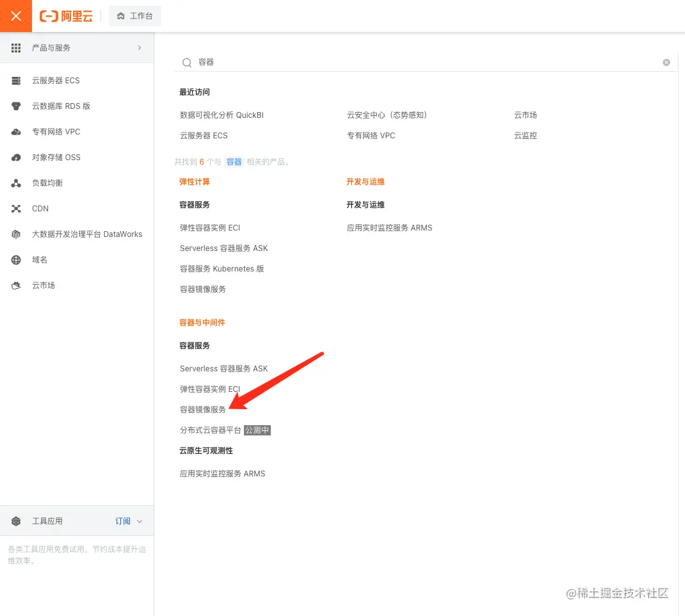Focus the search box containing 容器
Image resolution: width=685 pixels, height=616 pixels.
click(426, 62)
